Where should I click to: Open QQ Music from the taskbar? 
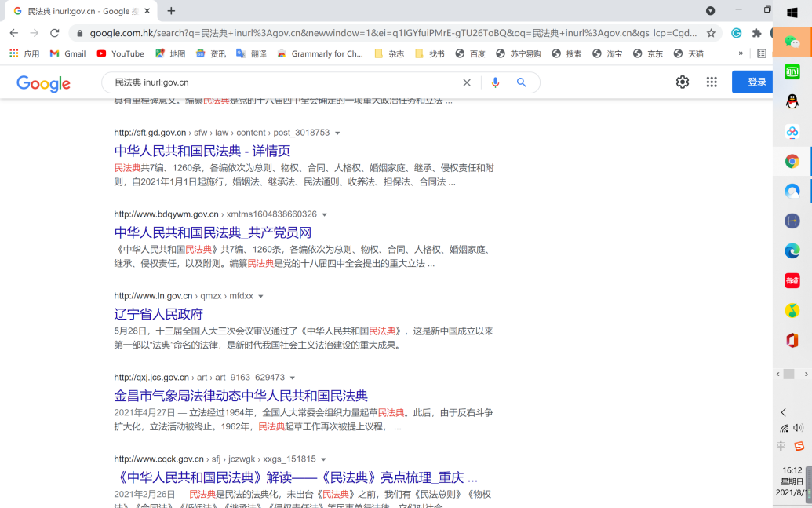click(792, 310)
